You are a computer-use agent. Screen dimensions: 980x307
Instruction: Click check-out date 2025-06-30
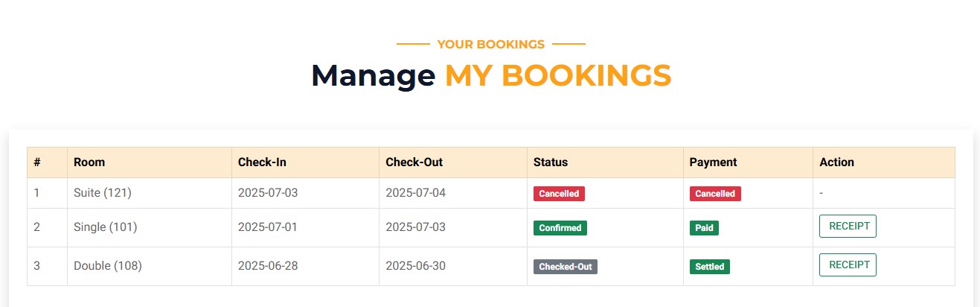click(x=415, y=266)
